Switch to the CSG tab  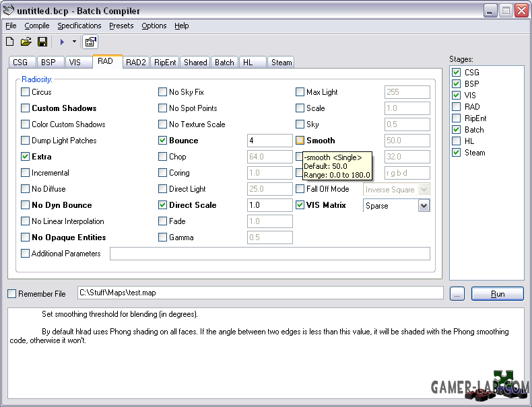pyautogui.click(x=22, y=63)
